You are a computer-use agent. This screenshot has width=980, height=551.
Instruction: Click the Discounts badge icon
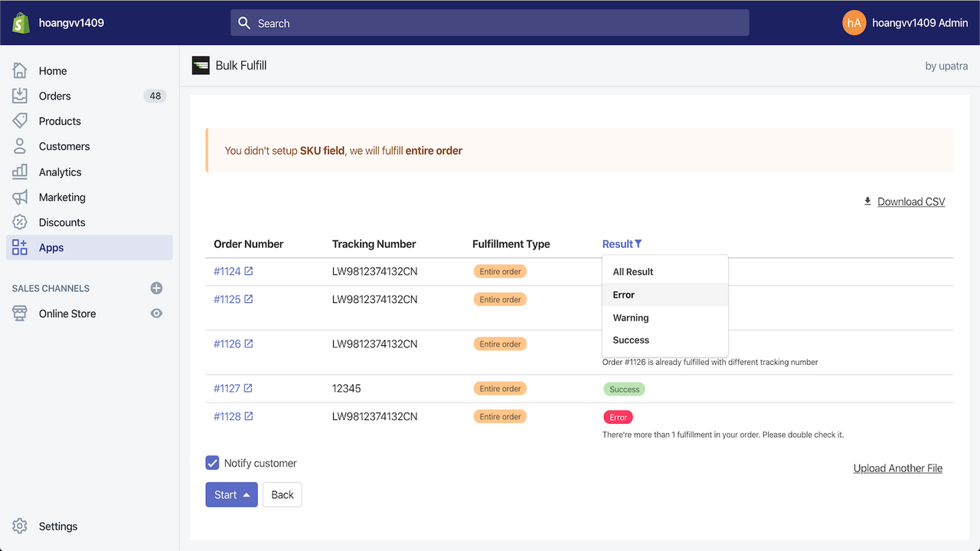coord(20,223)
